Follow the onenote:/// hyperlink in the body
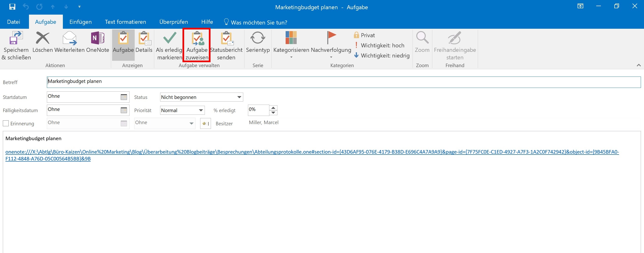The image size is (644, 253). pos(312,155)
